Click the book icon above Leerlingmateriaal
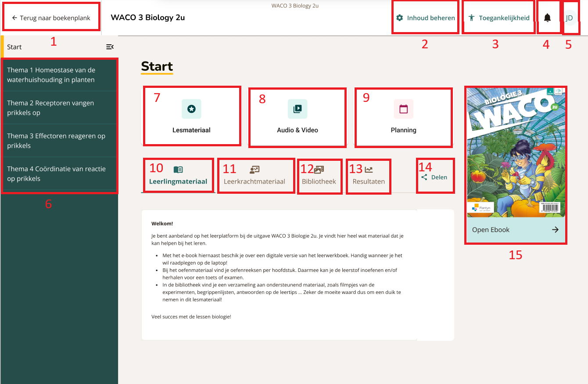 pos(178,170)
